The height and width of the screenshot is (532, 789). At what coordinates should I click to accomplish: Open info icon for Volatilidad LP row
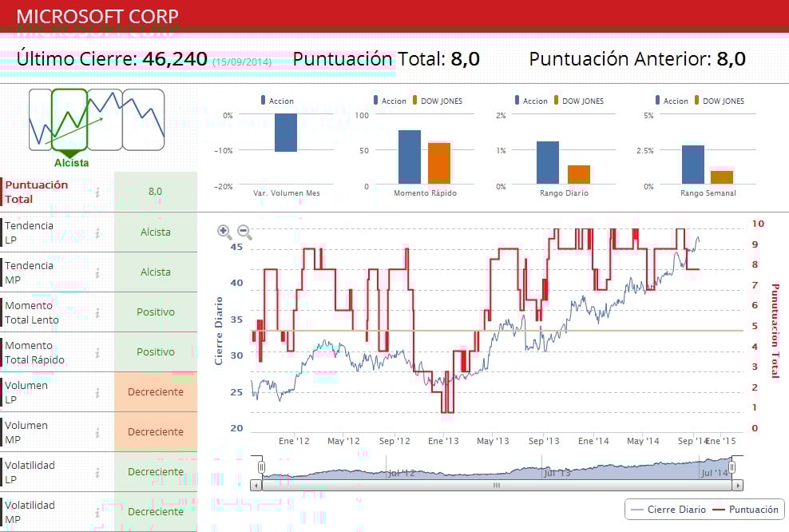[97, 473]
